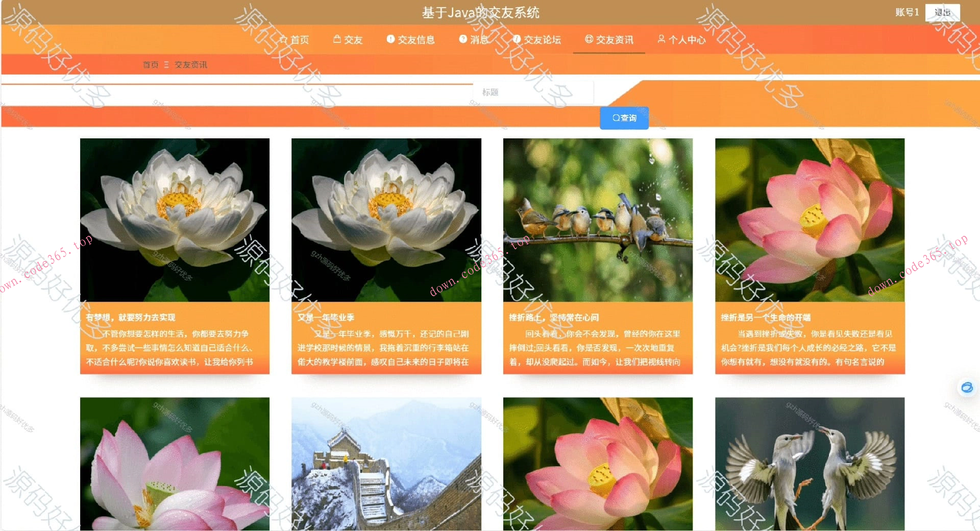Click the magnifier icon inside 查询 button
This screenshot has width=980, height=531.
(616, 117)
